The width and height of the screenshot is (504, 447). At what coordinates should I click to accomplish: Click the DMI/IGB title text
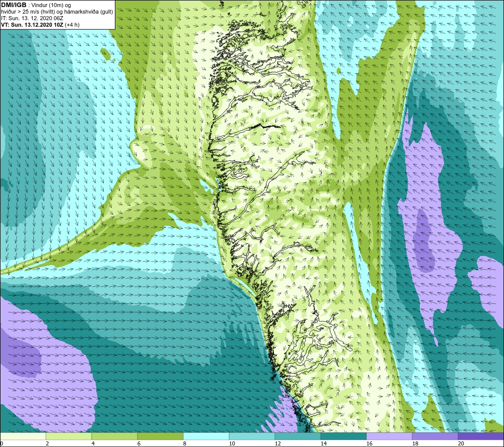14,5
